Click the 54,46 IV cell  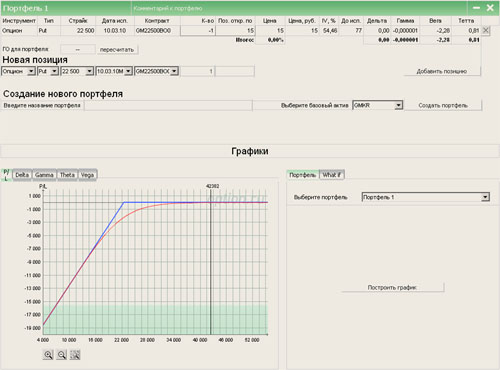329,31
